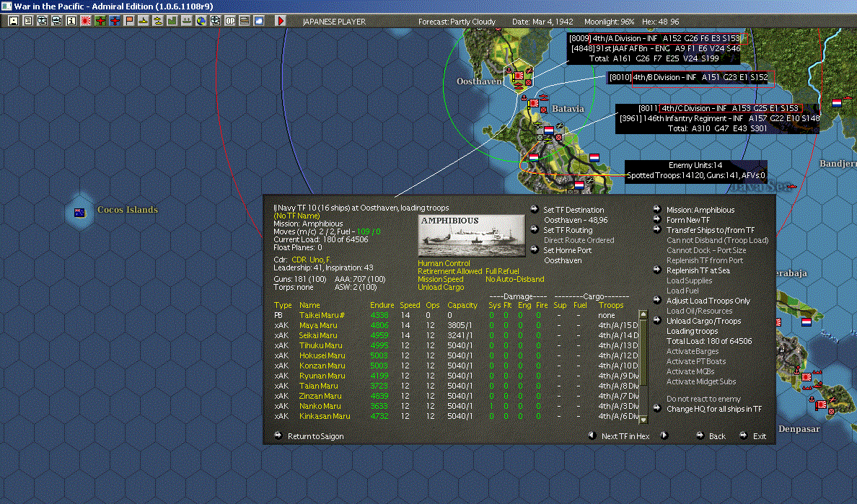Screen dimensions: 857x504
Task: Toggle Do not react to enemy
Action: pyautogui.click(x=703, y=399)
